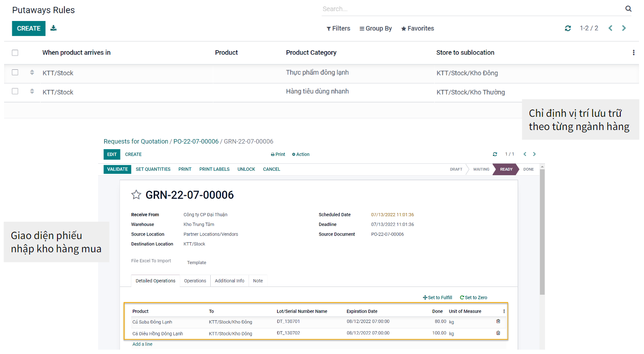
Task: Open the Additional Info tab
Action: 229,281
